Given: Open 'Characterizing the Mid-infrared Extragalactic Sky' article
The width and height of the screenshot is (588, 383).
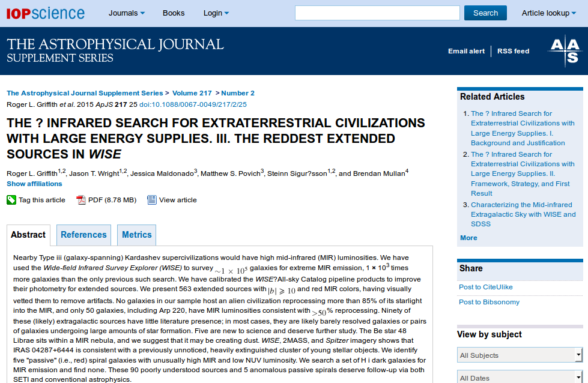Looking at the screenshot, I should [x=523, y=214].
